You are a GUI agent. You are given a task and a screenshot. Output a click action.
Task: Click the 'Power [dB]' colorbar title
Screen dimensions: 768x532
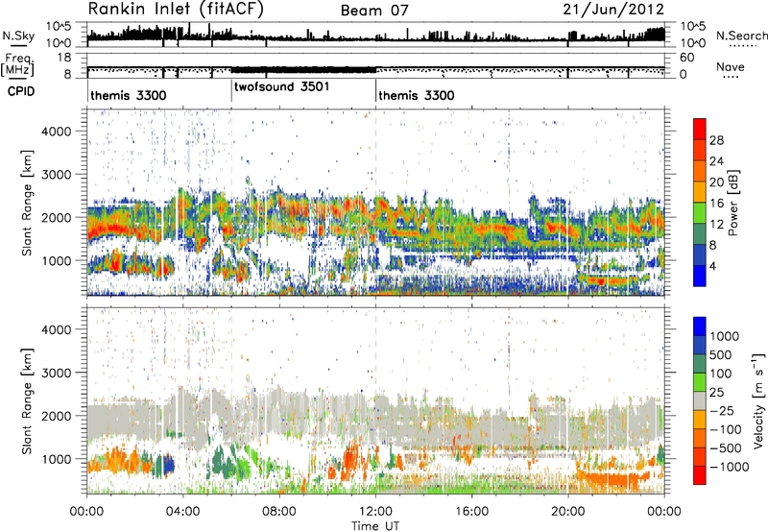pyautogui.click(x=733, y=203)
